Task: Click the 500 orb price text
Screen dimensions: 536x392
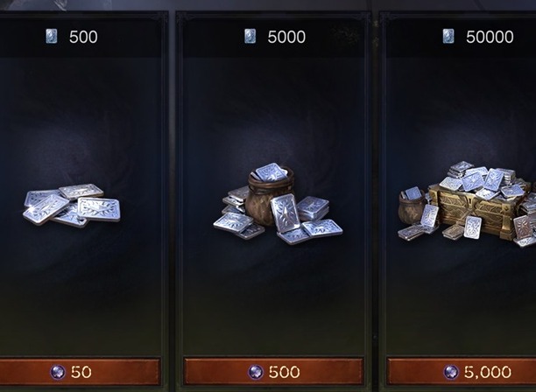Action: (284, 372)
